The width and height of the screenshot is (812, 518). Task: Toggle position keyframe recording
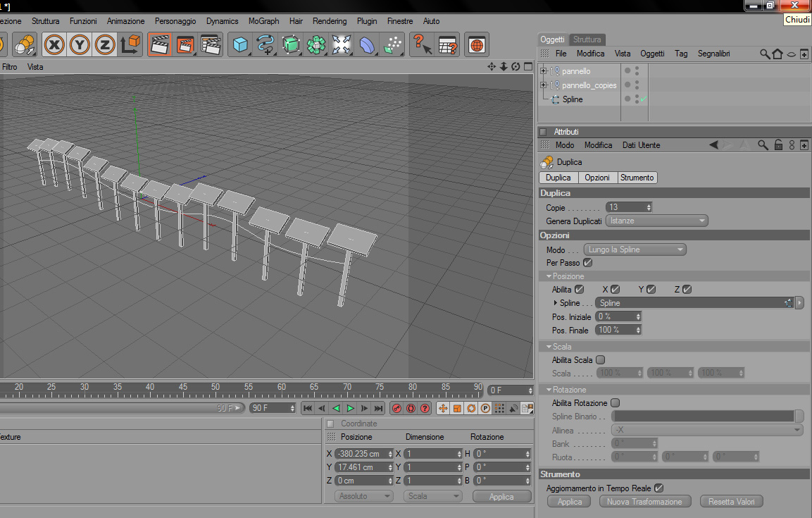click(x=443, y=408)
